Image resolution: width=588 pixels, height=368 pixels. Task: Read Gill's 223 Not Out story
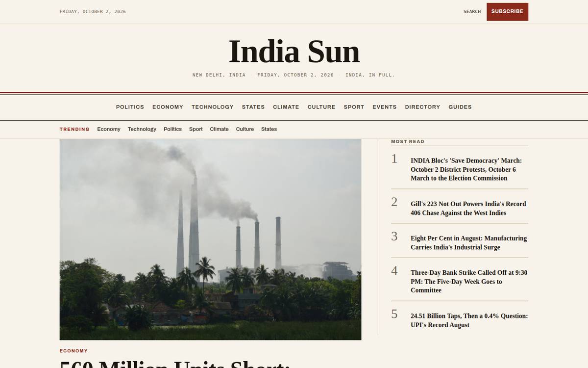(468, 208)
